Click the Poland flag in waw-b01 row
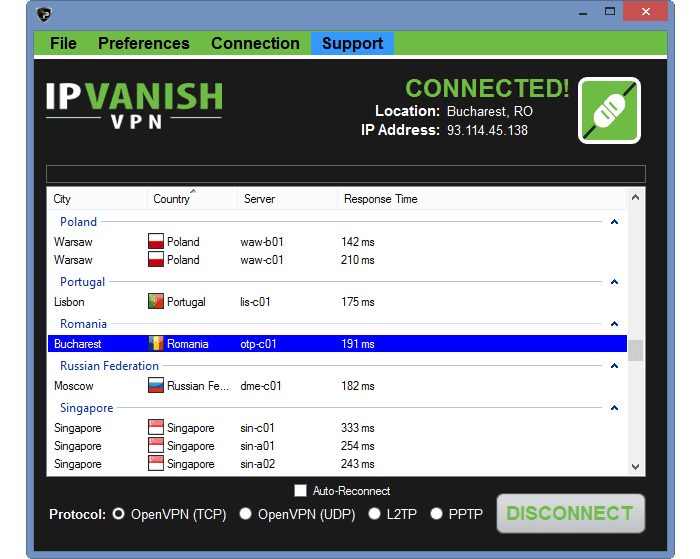The image size is (700, 559). [156, 241]
